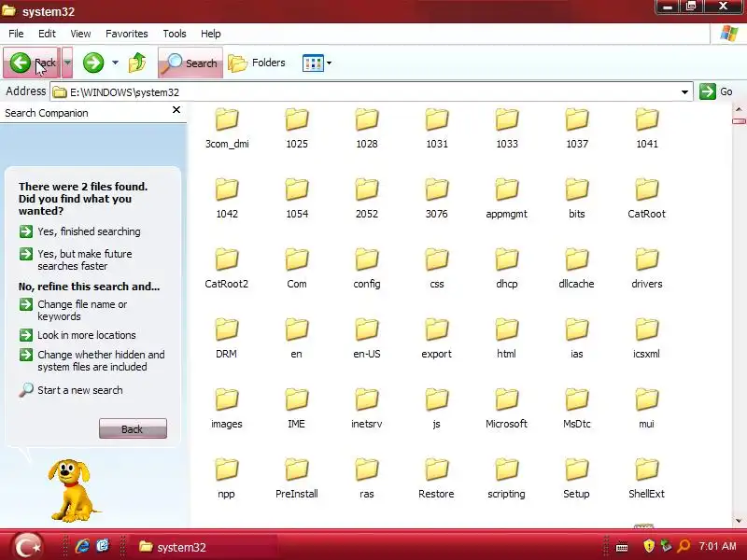Screen dimensions: 747x560
Task: Select the config folder
Action: tap(367, 268)
